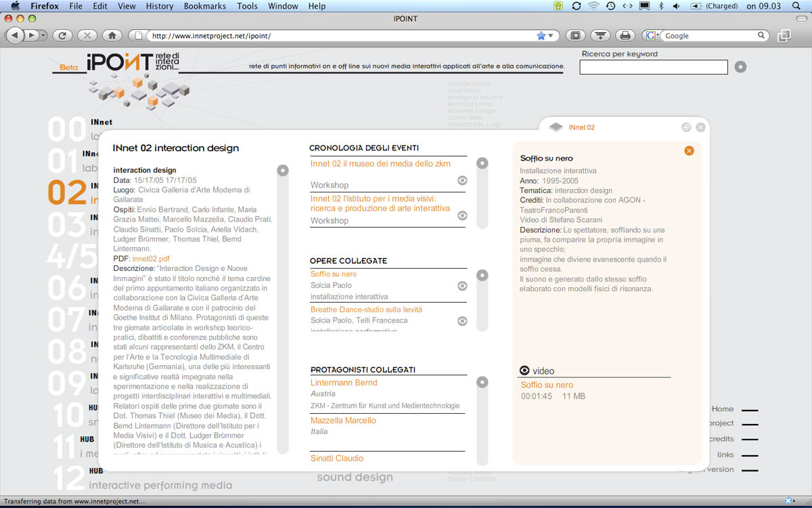This screenshot has width=812, height=508.
Task: Click the Stop loading button
Action: coord(87,35)
